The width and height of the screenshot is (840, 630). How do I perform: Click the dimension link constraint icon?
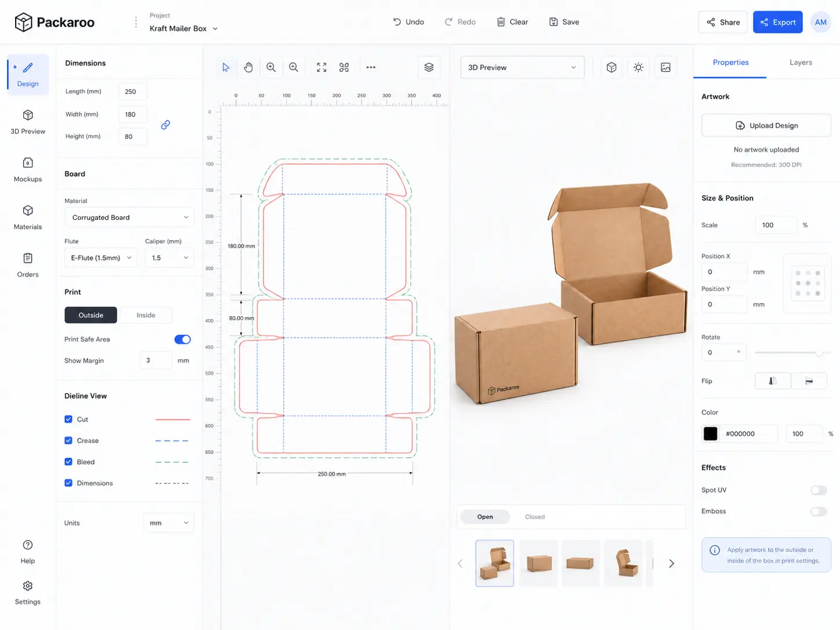(x=165, y=125)
